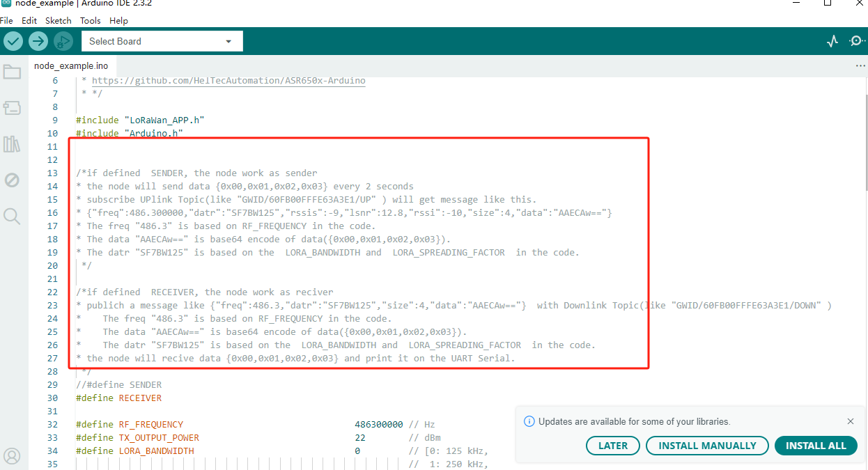
Task: Open the user account icon
Action: click(x=12, y=456)
